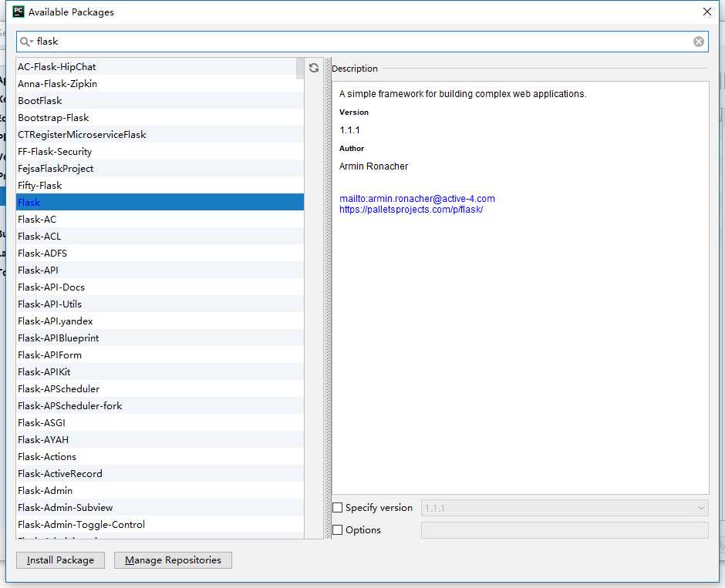Select Flask-API-Utils package
Image resolution: width=725 pixels, height=588 pixels.
(160, 304)
